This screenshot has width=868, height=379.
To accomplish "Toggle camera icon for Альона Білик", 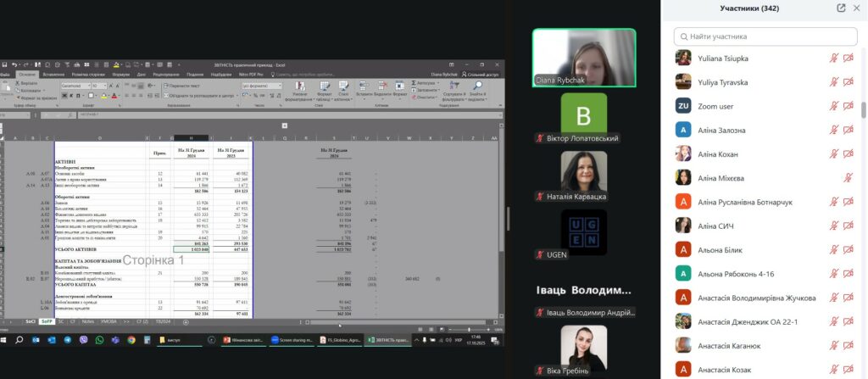I will (x=849, y=250).
